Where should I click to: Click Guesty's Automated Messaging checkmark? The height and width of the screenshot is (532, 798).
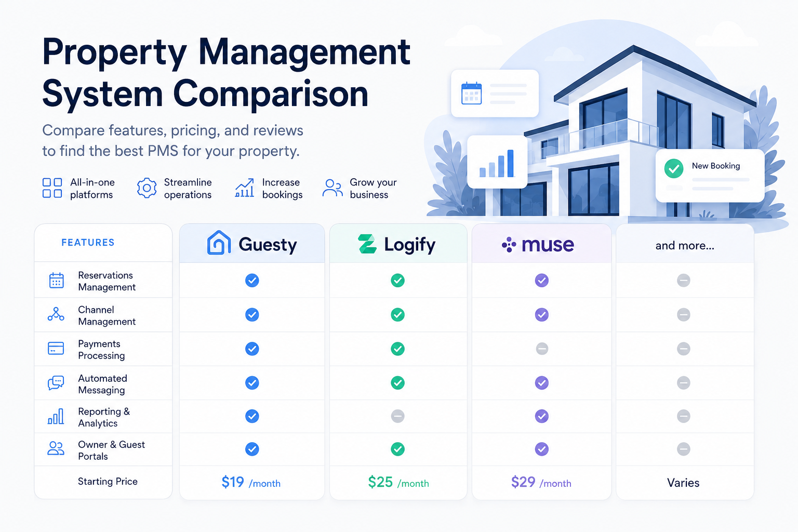tap(252, 383)
